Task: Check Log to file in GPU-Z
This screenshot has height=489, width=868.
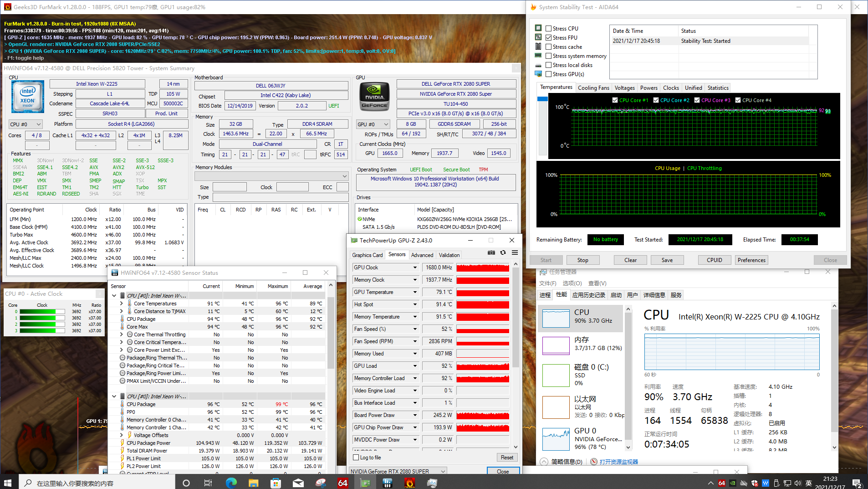Action: [356, 458]
